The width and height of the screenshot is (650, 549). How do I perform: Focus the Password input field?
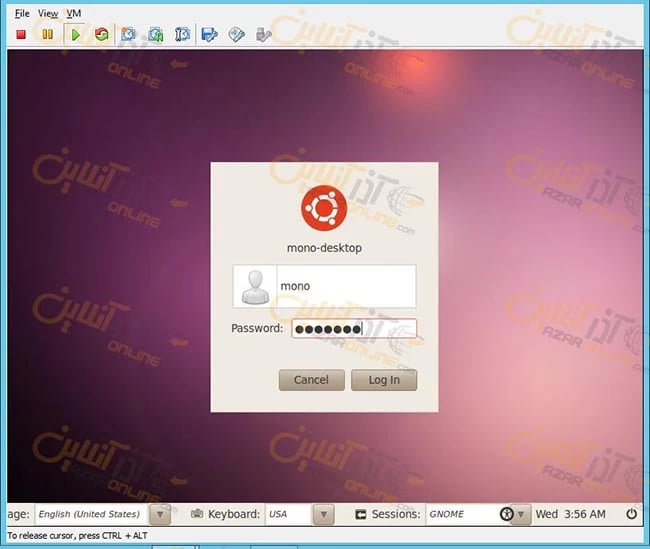click(354, 329)
